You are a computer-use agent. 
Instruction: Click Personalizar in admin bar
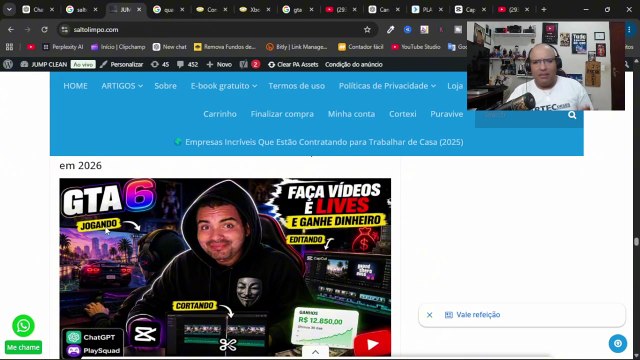point(122,64)
